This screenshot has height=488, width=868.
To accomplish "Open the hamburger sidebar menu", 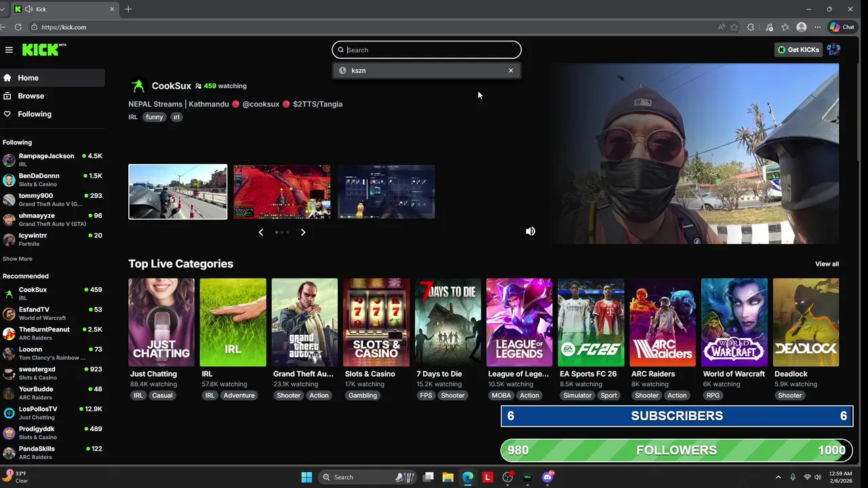I will (x=9, y=49).
